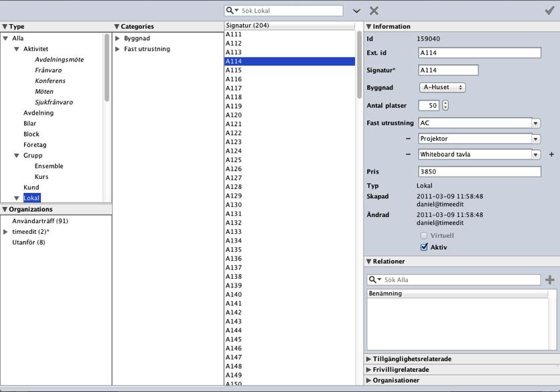Adjust the Antal platser stepper arrows
The image size is (560, 392).
[445, 105]
